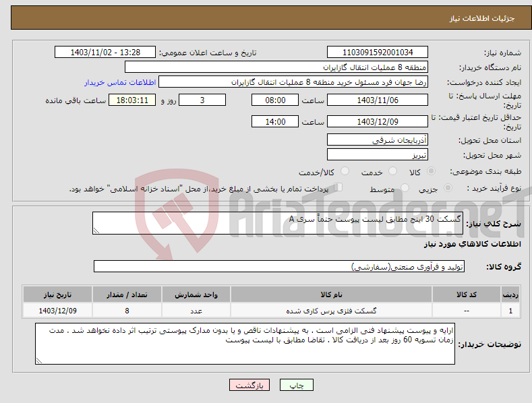Click the جزئیات اطلاعات نیاز header title
The width and height of the screenshot is (532, 403).
482,18
